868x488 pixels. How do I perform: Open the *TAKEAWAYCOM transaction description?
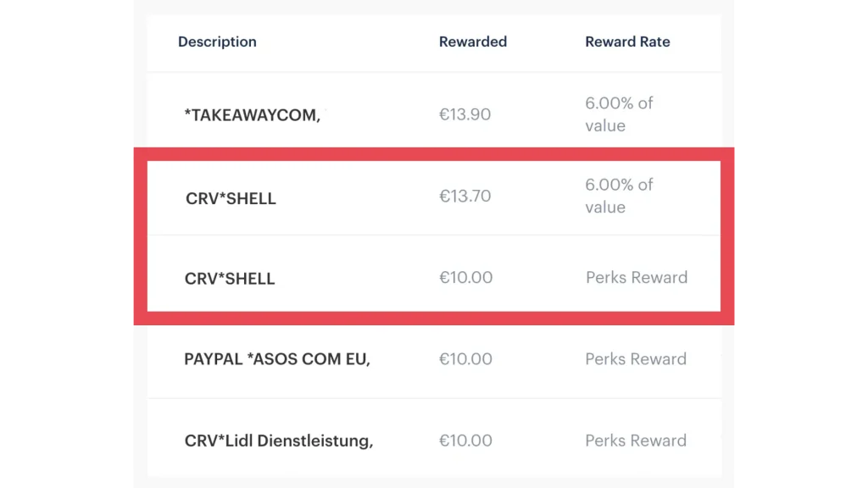click(x=252, y=115)
